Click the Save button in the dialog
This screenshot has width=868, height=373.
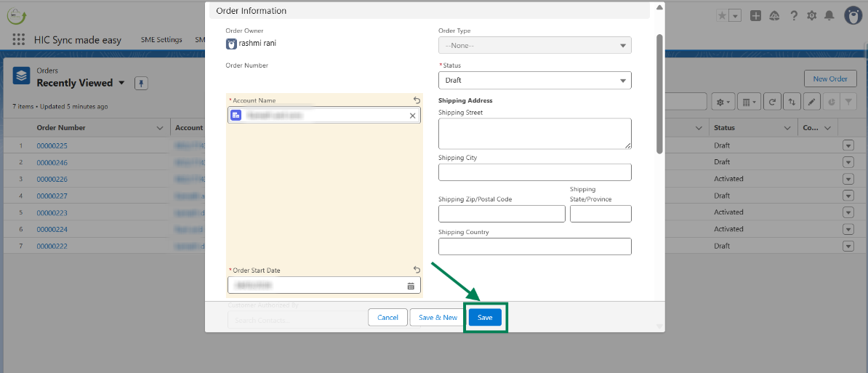pyautogui.click(x=485, y=318)
